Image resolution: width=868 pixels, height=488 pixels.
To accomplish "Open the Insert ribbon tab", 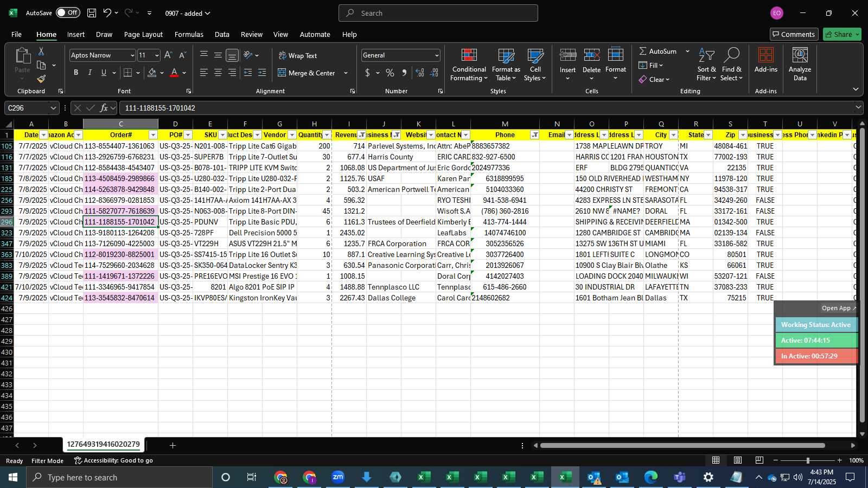I will [76, 34].
